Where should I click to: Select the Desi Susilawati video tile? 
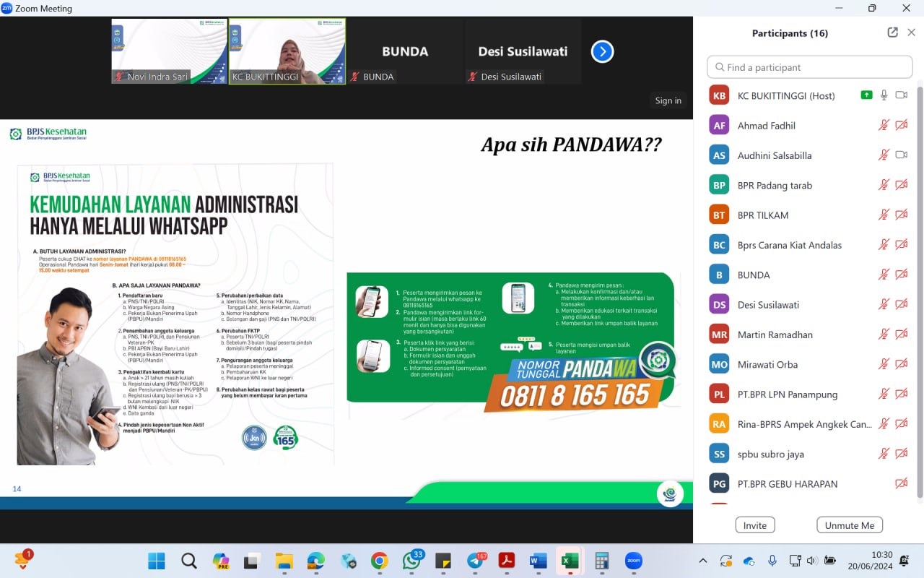coord(523,51)
